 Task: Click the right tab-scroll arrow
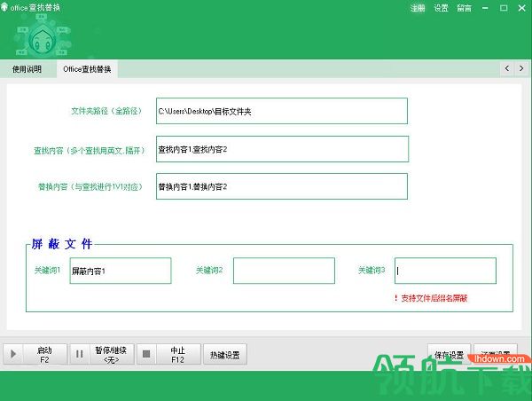click(521, 68)
